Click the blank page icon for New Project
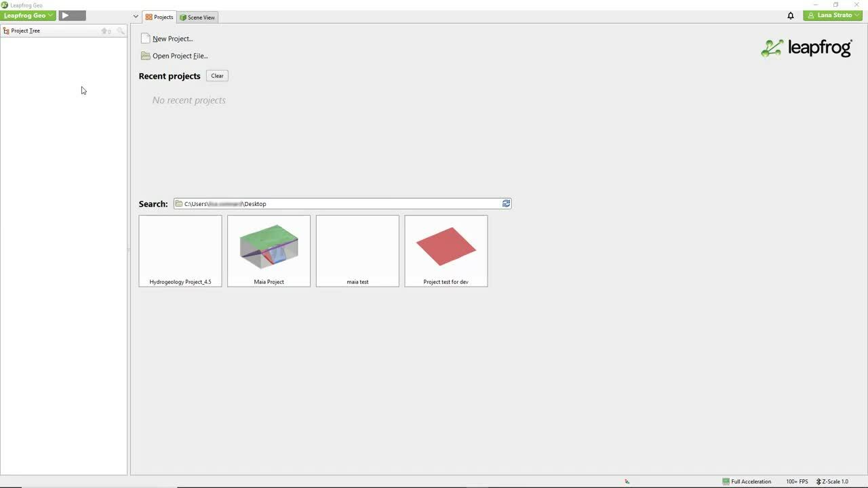This screenshot has width=868, height=488. (145, 39)
